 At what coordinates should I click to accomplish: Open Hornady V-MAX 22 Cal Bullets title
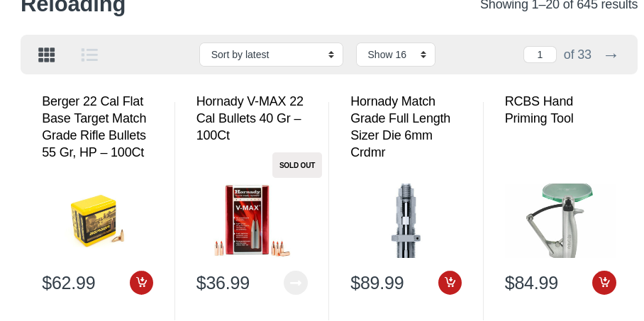[x=250, y=118]
